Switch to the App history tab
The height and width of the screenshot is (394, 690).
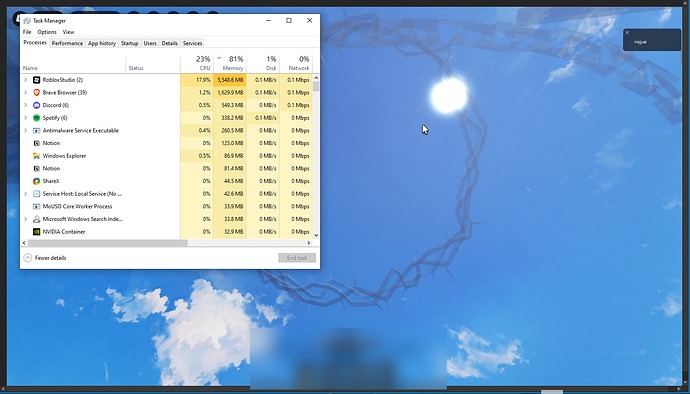(102, 43)
